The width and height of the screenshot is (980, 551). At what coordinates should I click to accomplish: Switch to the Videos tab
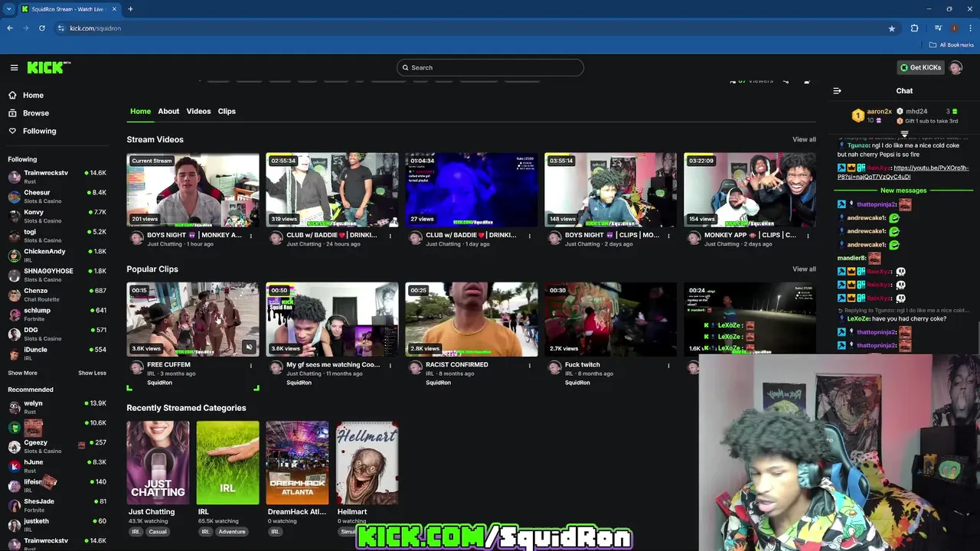(198, 111)
